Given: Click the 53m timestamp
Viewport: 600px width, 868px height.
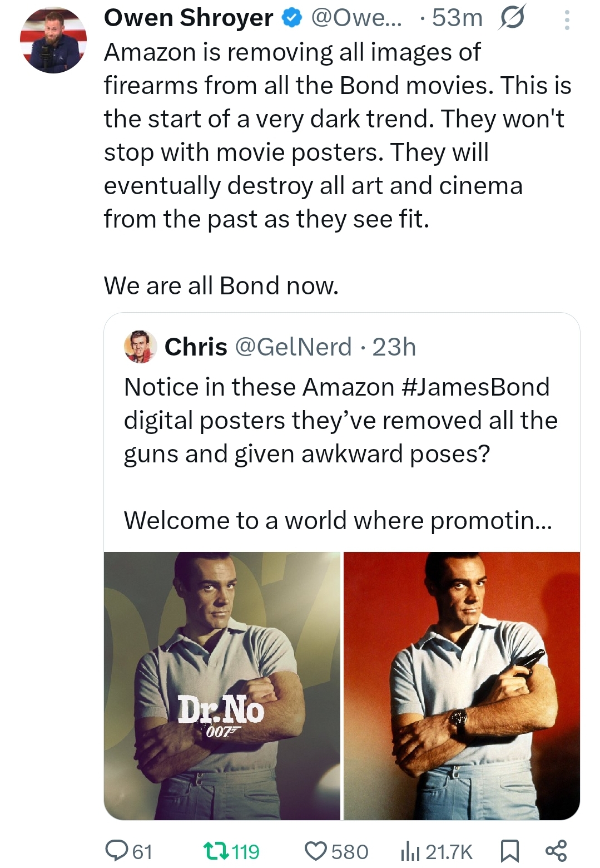Looking at the screenshot, I should coord(457,18).
